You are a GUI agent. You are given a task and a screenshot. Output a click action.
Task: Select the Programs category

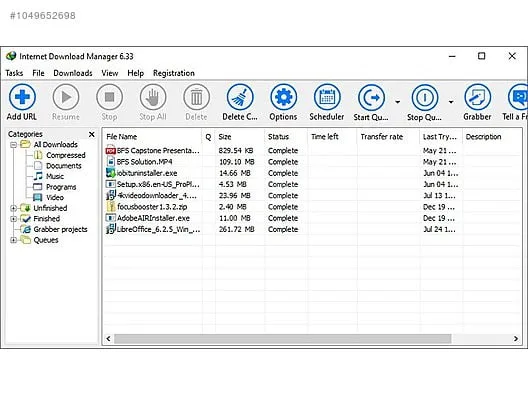pyautogui.click(x=61, y=187)
